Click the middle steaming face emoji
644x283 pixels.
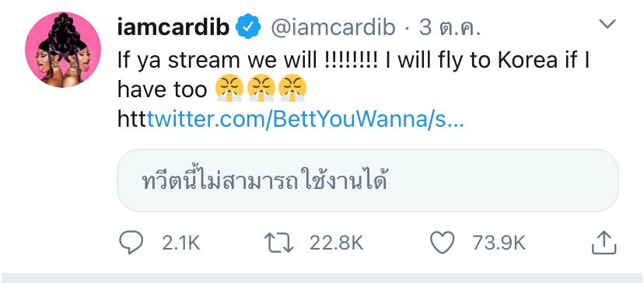261,89
